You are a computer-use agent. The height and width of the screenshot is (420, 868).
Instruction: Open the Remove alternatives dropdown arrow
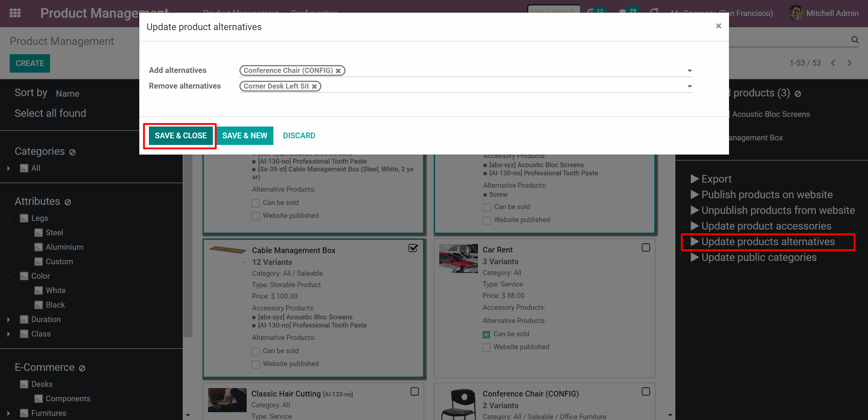click(x=690, y=86)
